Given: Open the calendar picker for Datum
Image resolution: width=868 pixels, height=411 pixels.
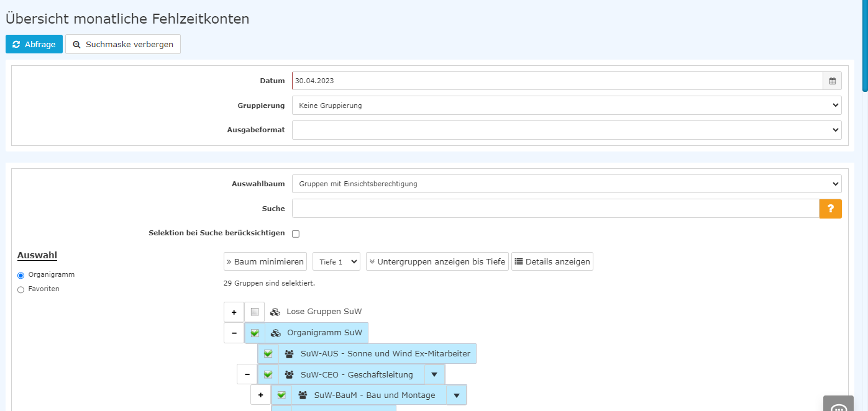Looking at the screenshot, I should pyautogui.click(x=832, y=81).
